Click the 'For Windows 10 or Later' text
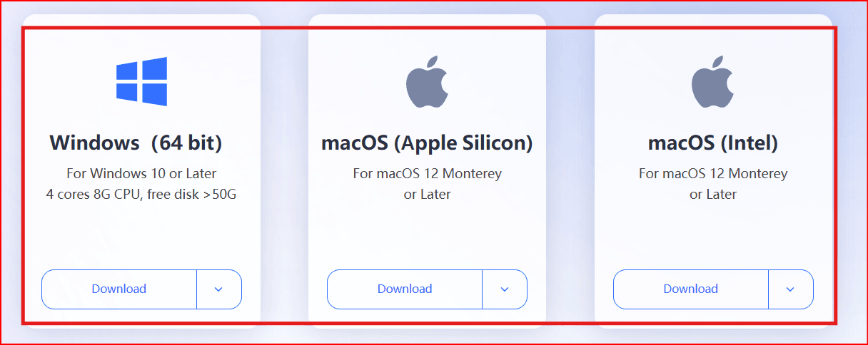Screen dimensions: 868x345 pyautogui.click(x=141, y=173)
